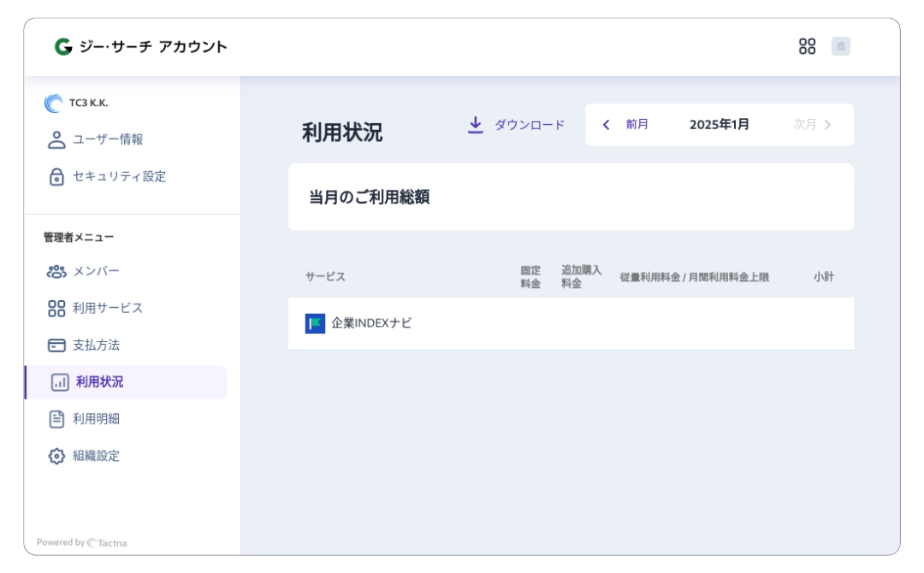Click the download arrow icon
Screen dimensions: 924x573
475,125
